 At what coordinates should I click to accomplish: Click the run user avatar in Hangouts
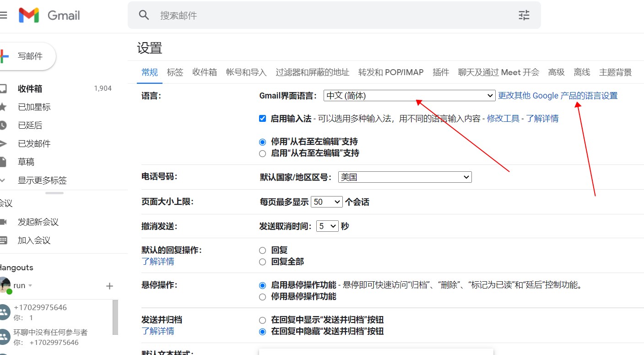pyautogui.click(x=5, y=285)
